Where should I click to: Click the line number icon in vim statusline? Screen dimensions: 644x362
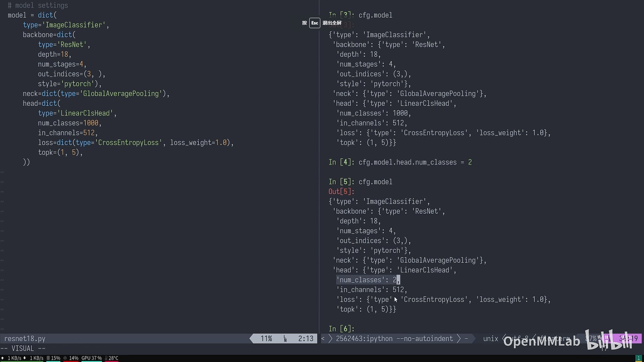285,339
